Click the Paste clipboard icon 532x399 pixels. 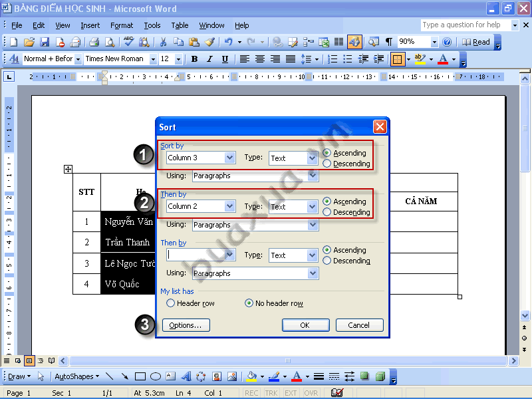194,42
